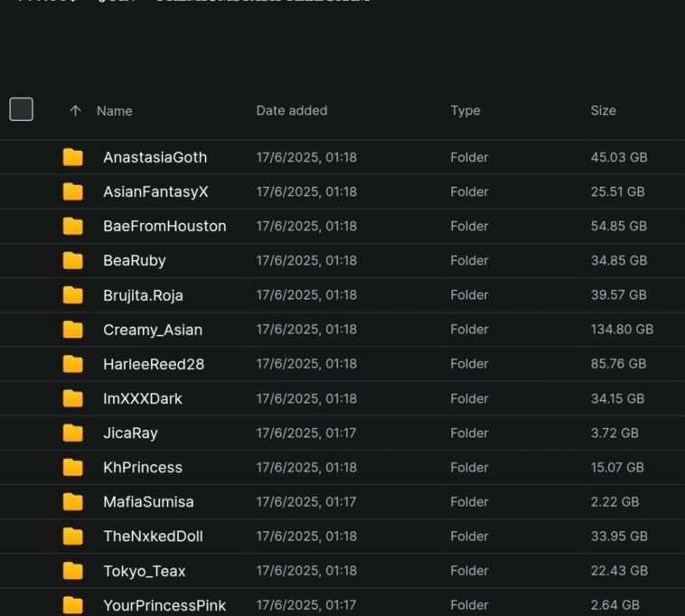Toggle sort direction arrow beside Name
The height and width of the screenshot is (616, 685).
[x=75, y=110]
